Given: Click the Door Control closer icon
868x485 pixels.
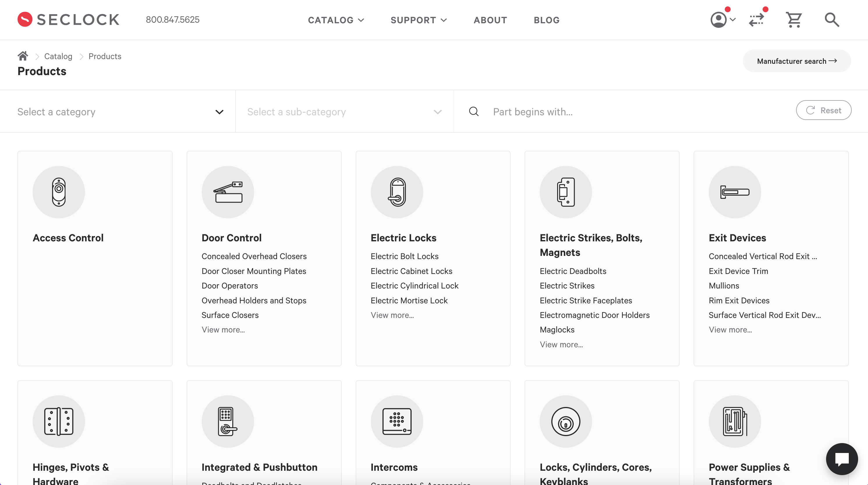Looking at the screenshot, I should tap(228, 192).
